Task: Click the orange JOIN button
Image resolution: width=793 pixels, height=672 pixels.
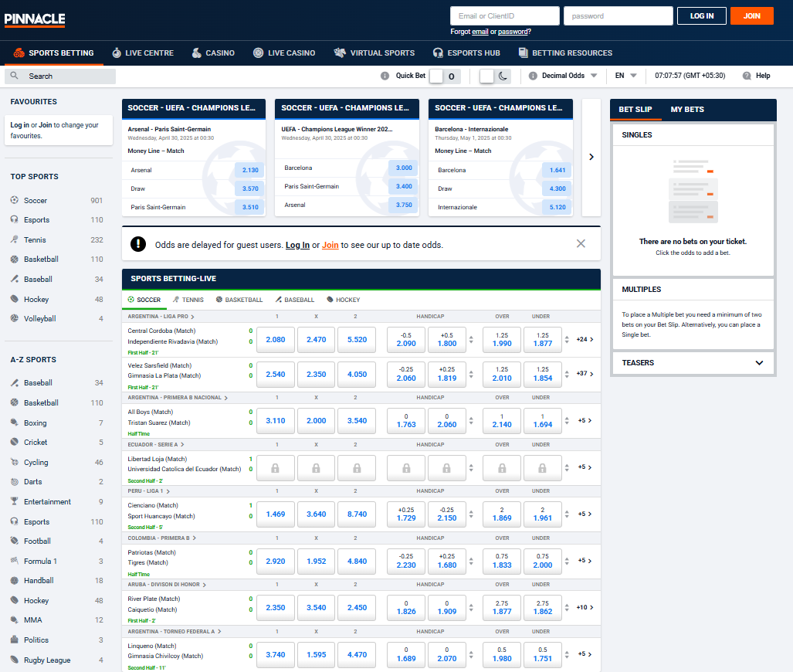Action: coord(751,15)
